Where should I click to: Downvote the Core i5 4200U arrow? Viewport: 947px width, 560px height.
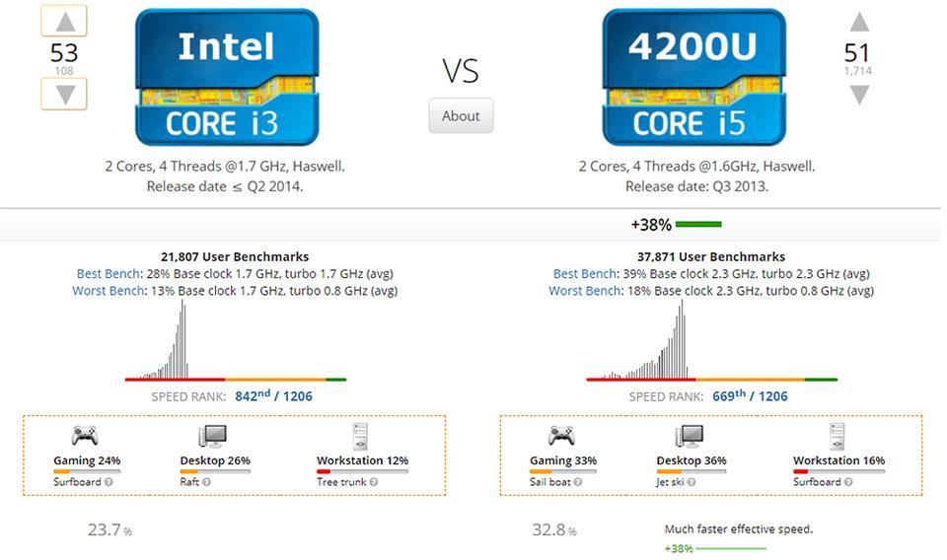859,95
